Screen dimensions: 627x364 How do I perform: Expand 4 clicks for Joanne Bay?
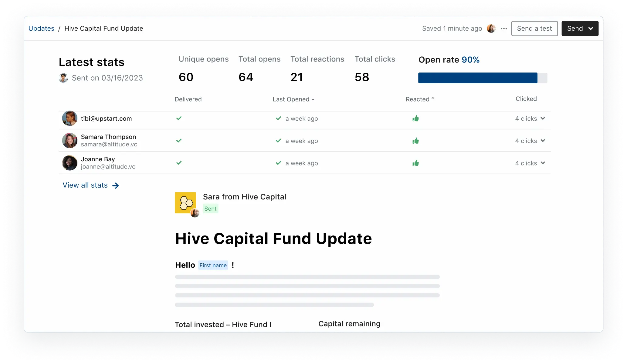coord(530,163)
